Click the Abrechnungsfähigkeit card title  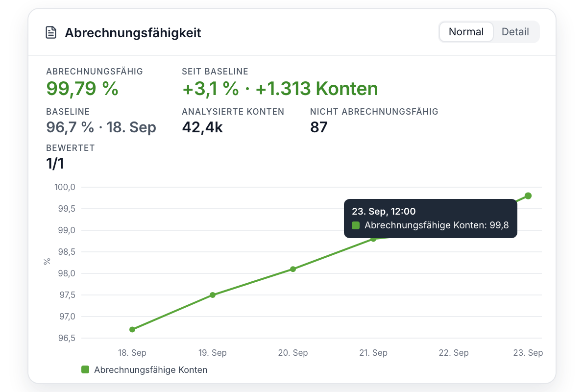pyautogui.click(x=133, y=33)
